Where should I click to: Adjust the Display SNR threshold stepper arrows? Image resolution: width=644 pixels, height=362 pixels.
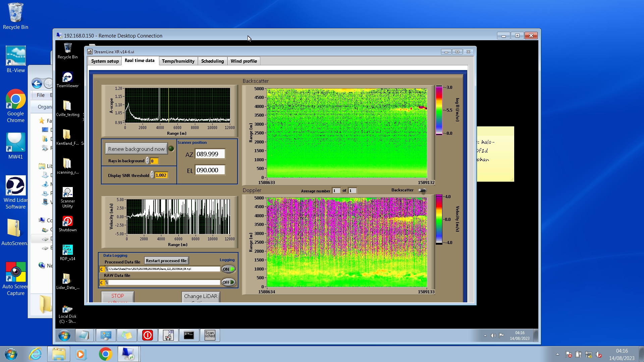tap(152, 175)
